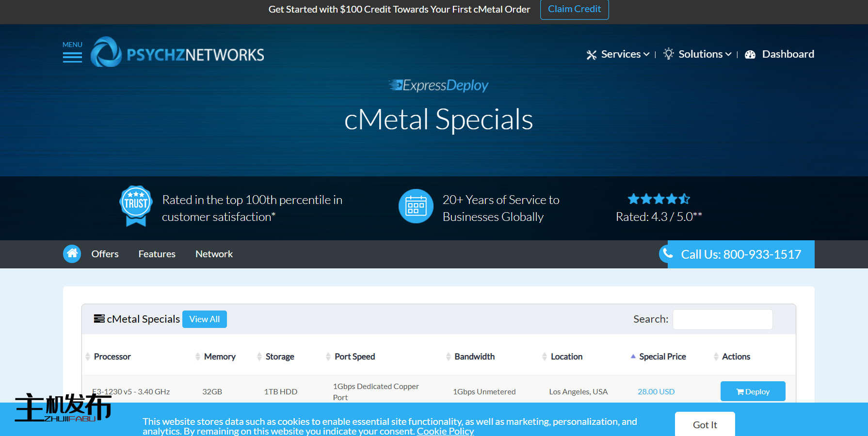Sort table by Location column
The image size is (868, 436).
coord(566,357)
